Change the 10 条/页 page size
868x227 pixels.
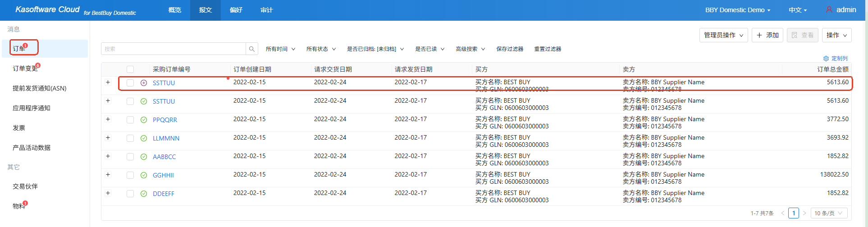click(829, 213)
